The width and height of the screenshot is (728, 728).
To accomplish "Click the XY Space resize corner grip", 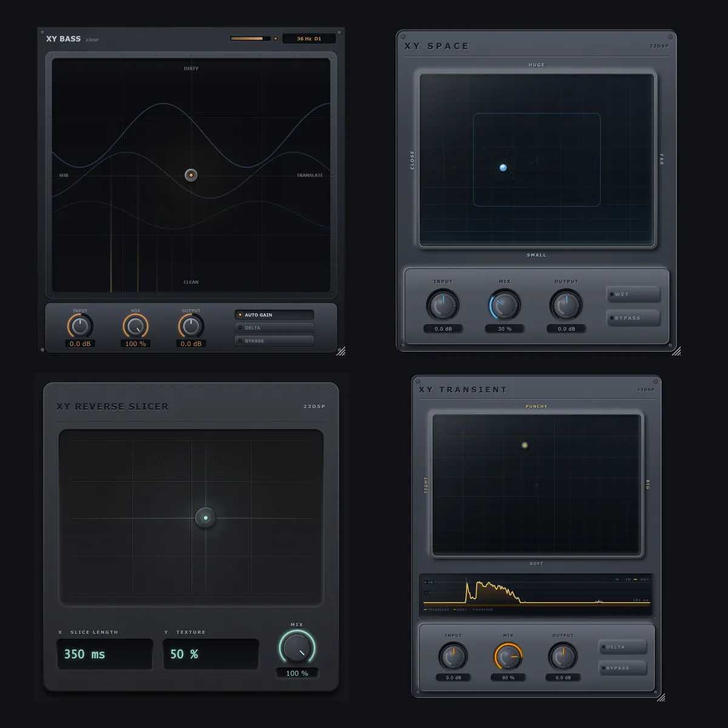I will coord(676,351).
